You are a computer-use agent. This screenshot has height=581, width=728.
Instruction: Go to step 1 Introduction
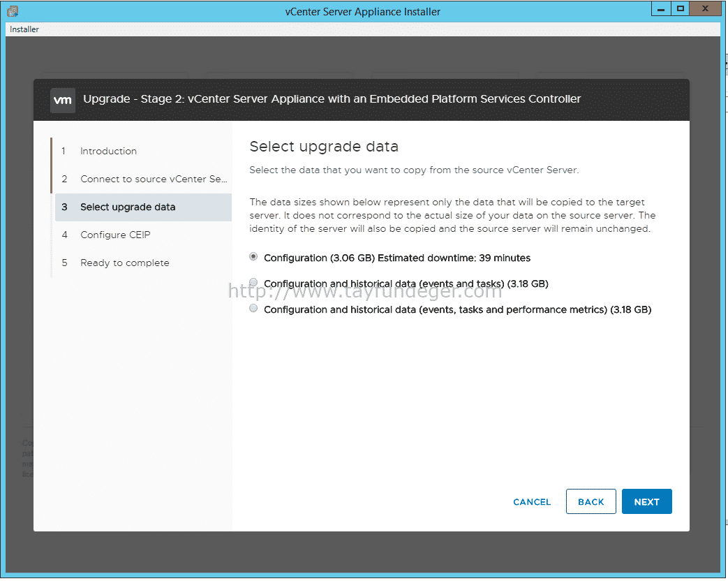tap(143, 151)
